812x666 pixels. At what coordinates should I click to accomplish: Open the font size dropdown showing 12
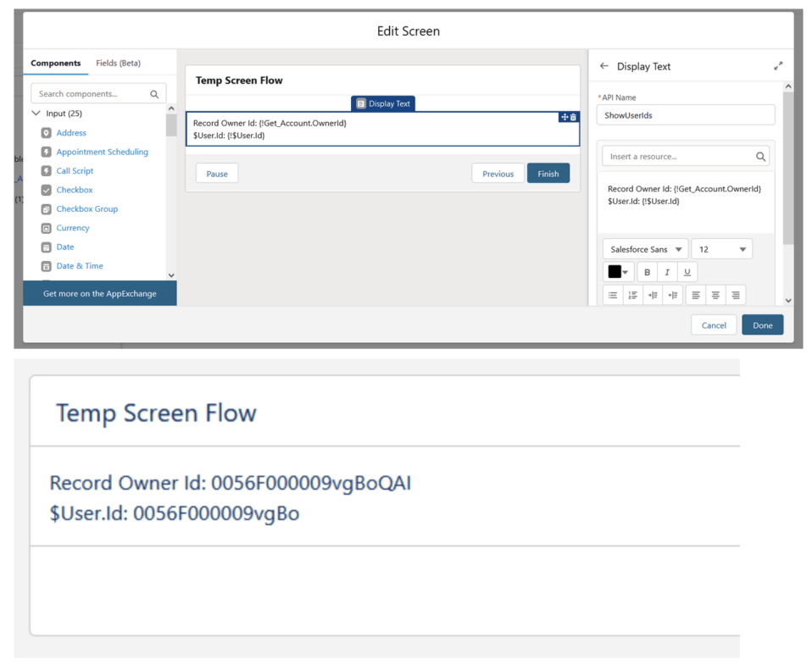point(721,248)
